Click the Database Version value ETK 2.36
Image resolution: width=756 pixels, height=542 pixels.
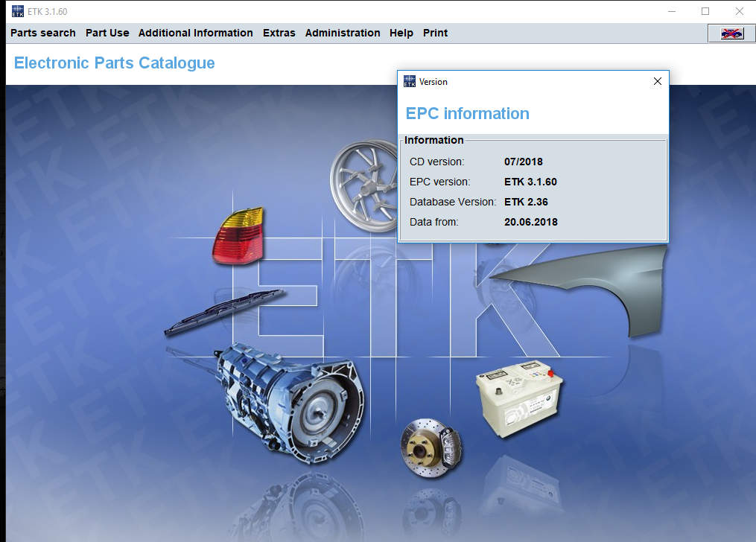pos(526,203)
